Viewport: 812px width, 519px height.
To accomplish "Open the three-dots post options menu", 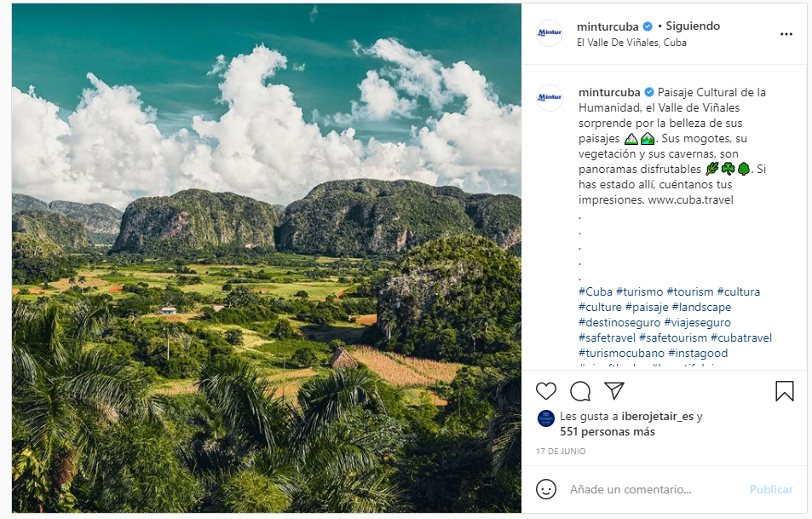I will pos(786,34).
